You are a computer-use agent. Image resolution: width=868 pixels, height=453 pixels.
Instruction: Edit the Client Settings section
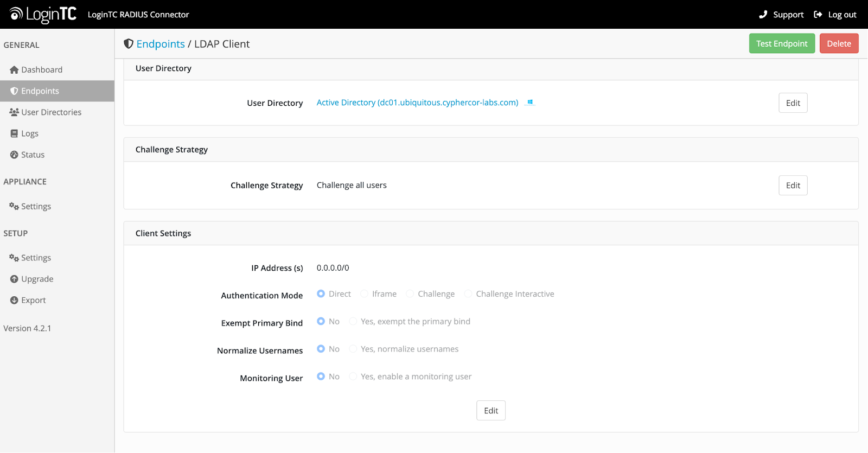[491, 411]
